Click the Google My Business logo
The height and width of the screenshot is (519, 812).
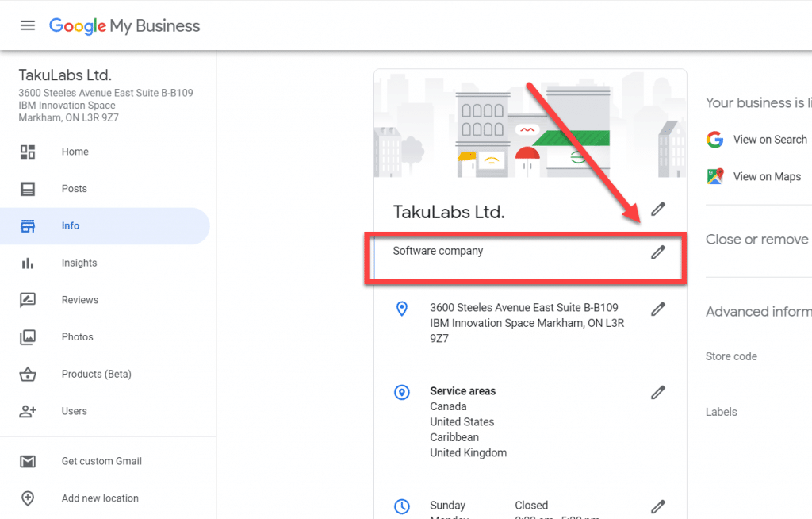pos(124,26)
